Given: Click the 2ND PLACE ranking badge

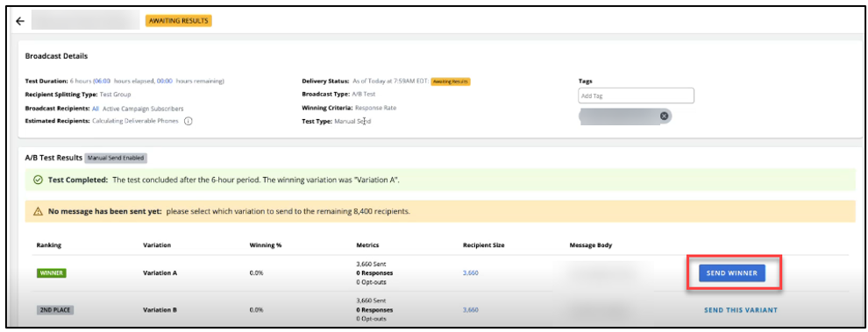Looking at the screenshot, I should click(x=55, y=310).
